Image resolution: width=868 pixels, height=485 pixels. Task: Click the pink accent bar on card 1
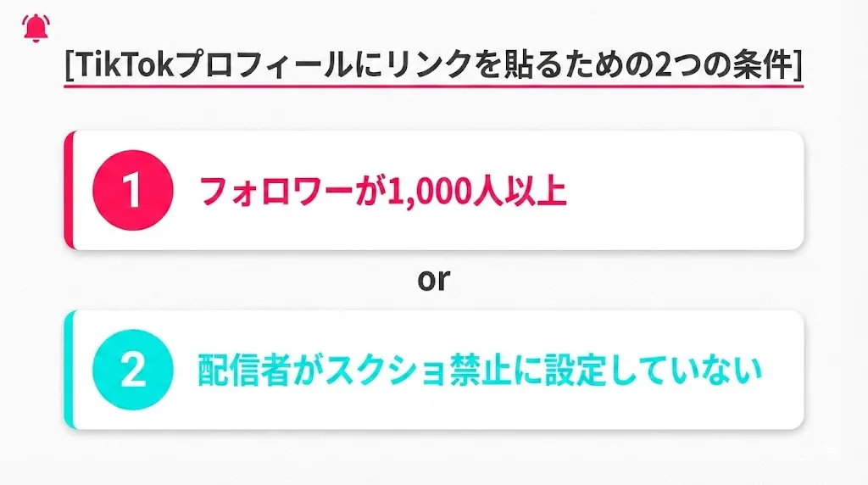coord(69,191)
